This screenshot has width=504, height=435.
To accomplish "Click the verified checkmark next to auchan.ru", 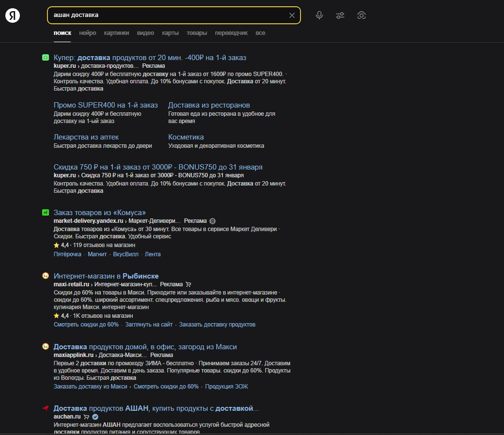I will (95, 417).
